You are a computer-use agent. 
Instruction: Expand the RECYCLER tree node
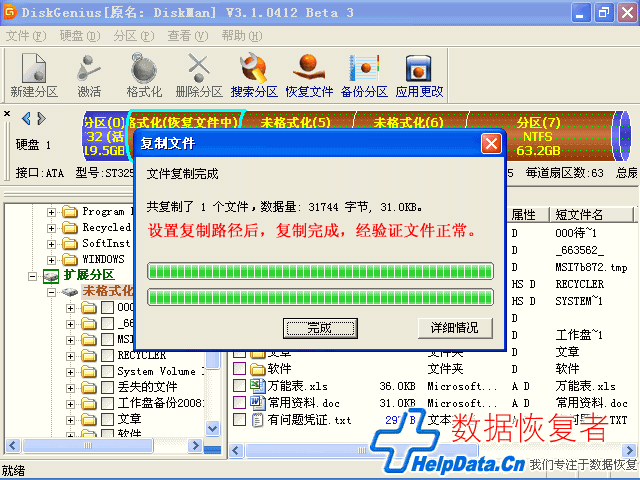[x=71, y=356]
